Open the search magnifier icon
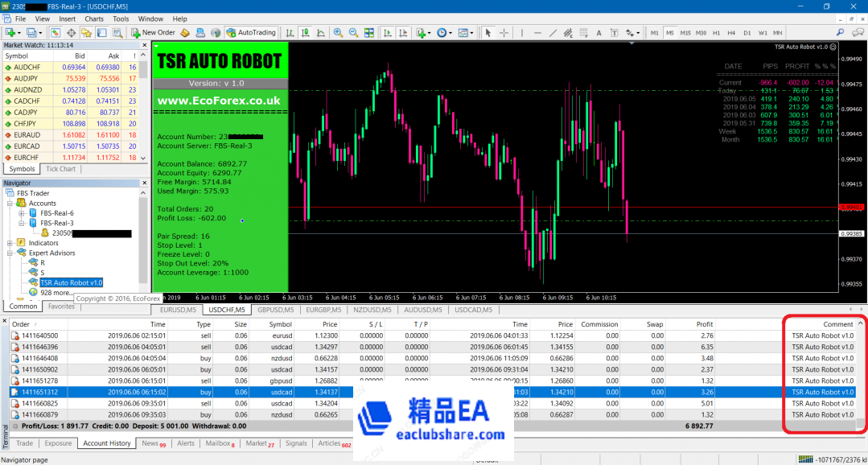Screen dimensions: 868x465 (841, 32)
